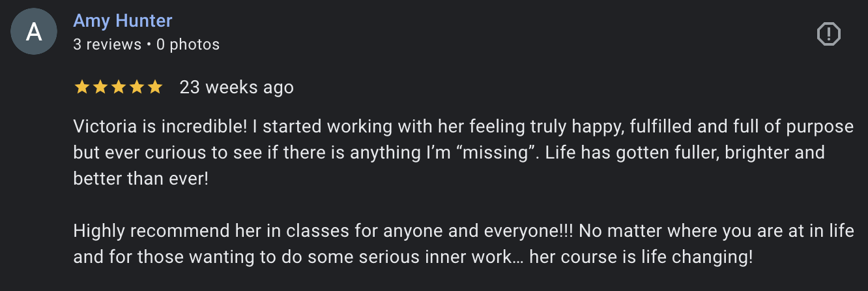Click the word "Victoria" in the review

tap(101, 127)
